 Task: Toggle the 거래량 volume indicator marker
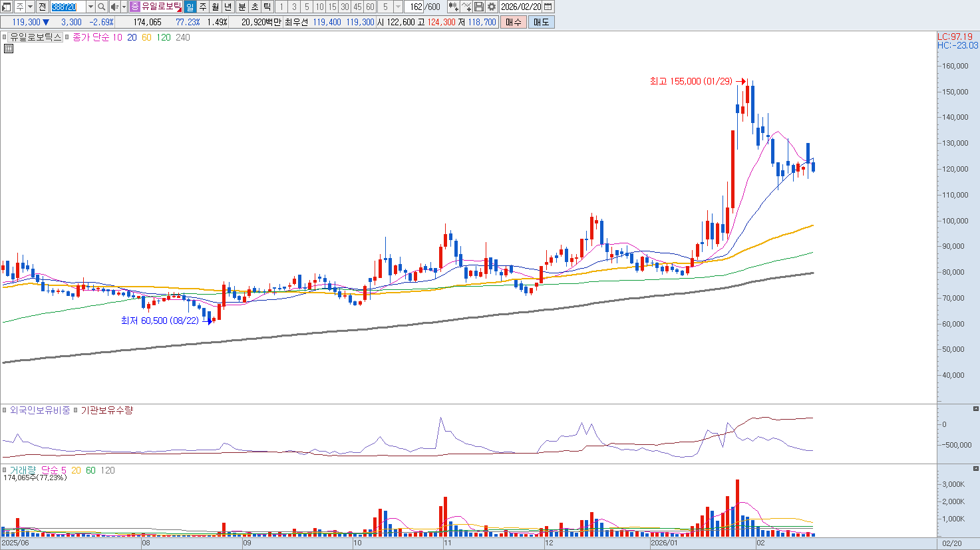click(5, 470)
